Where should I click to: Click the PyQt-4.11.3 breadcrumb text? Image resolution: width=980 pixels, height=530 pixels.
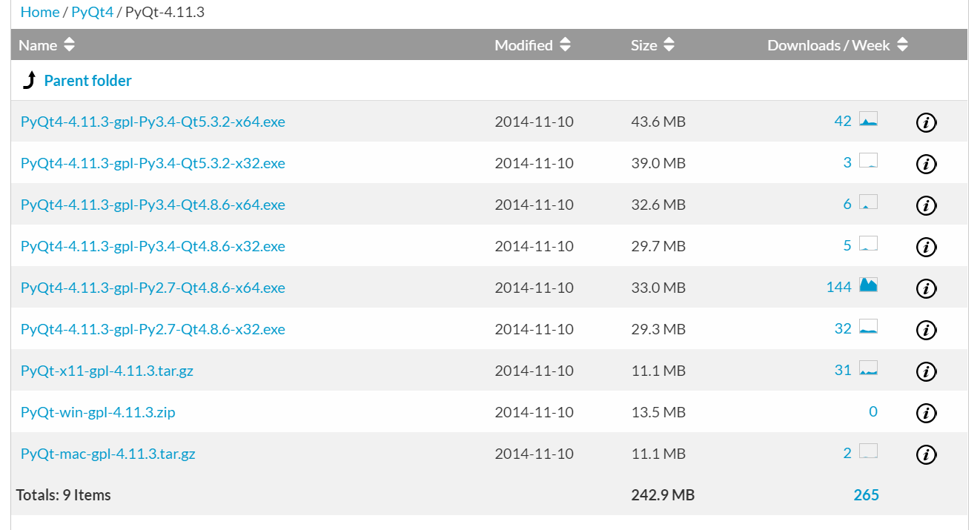coord(165,12)
